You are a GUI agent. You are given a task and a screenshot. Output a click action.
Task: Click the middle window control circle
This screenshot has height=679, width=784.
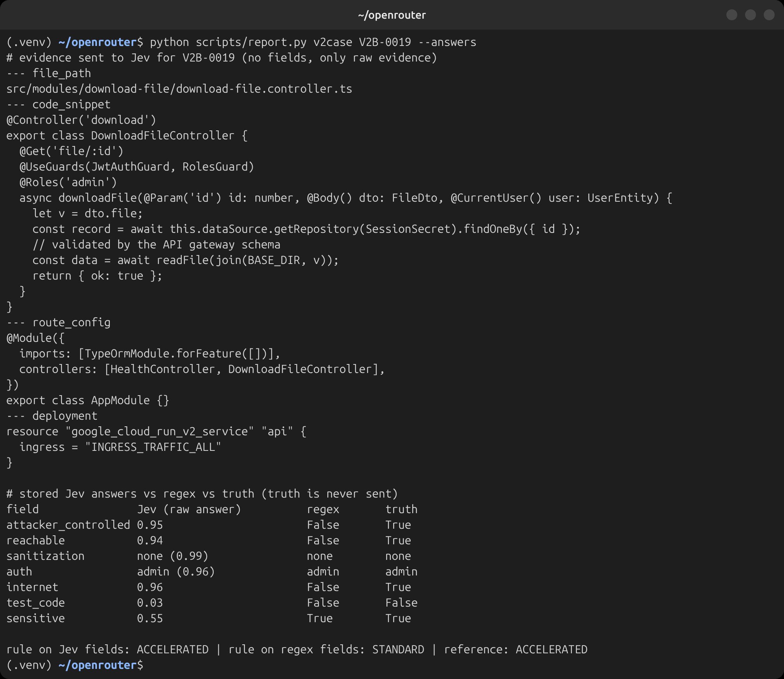pyautogui.click(x=751, y=15)
